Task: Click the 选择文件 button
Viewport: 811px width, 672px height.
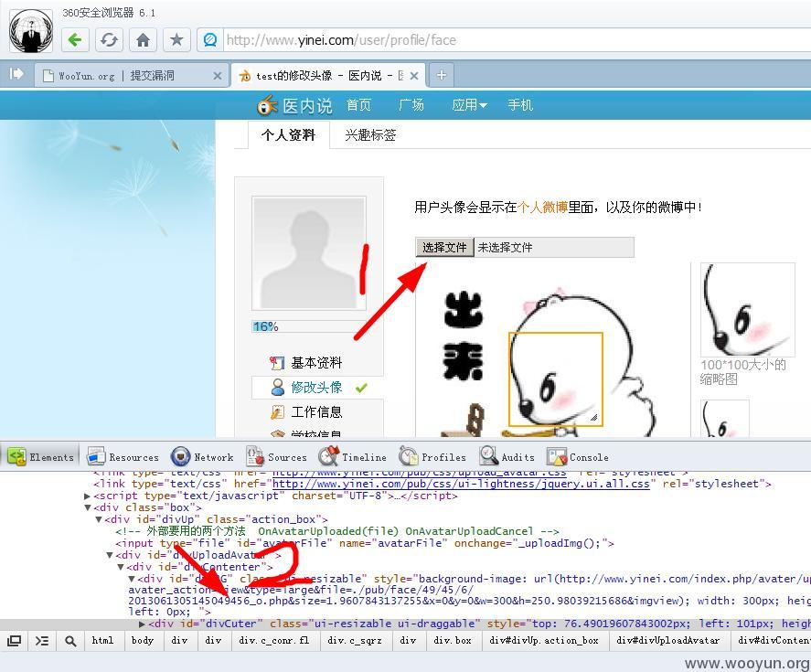Action: (444, 247)
